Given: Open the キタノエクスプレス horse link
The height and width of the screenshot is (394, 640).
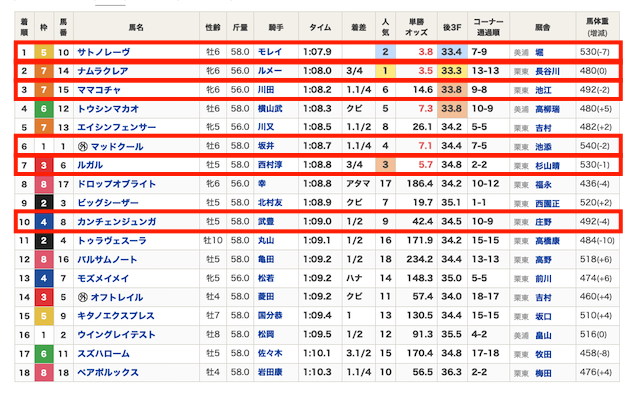Looking at the screenshot, I should (x=116, y=316).
